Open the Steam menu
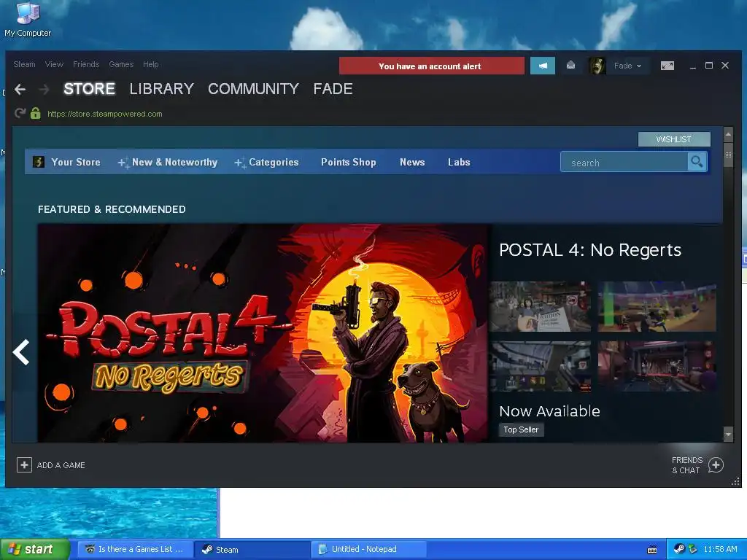Viewport: 747px width, 560px height. (x=24, y=64)
